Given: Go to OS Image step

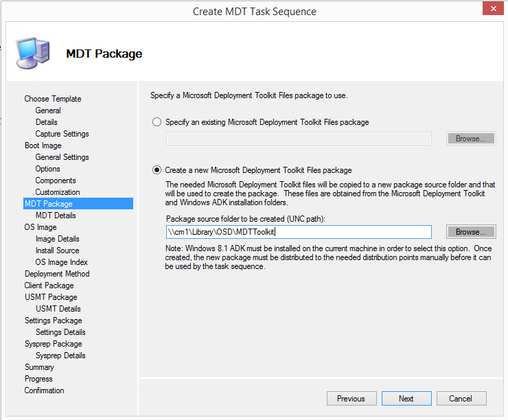Looking at the screenshot, I should (x=41, y=227).
